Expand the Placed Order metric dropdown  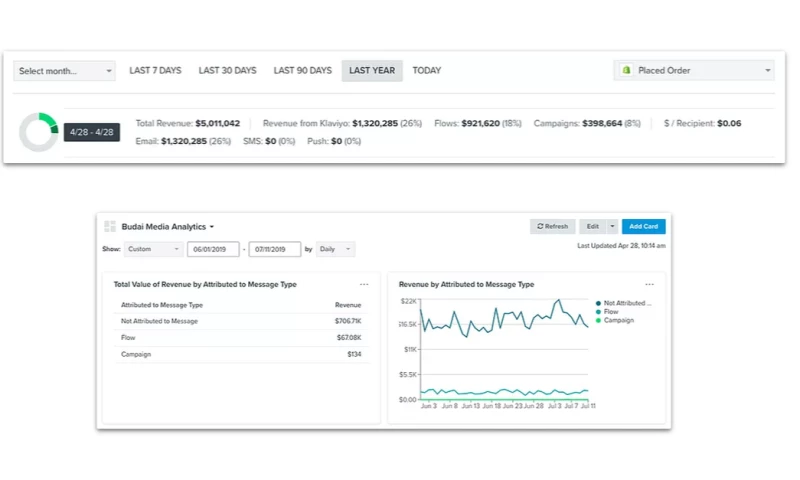(x=694, y=71)
